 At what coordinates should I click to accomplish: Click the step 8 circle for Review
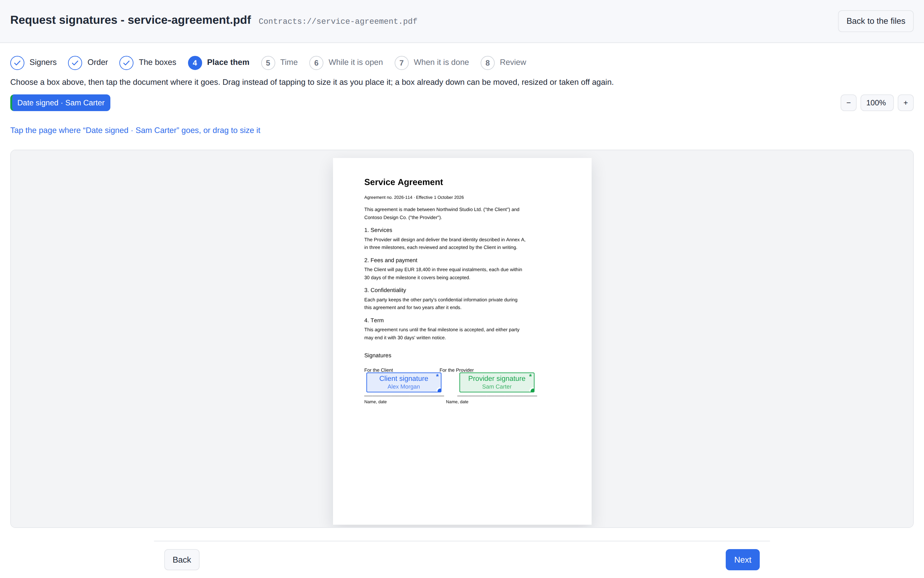488,63
